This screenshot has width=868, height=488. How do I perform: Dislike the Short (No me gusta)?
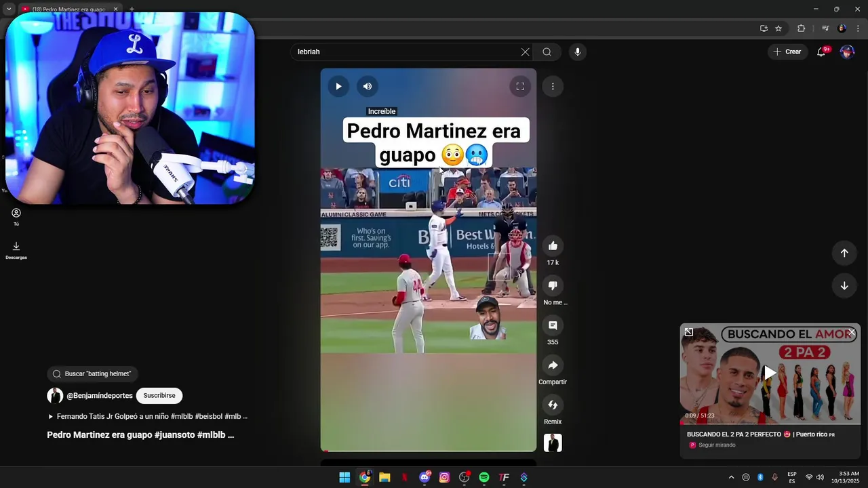[553, 285]
